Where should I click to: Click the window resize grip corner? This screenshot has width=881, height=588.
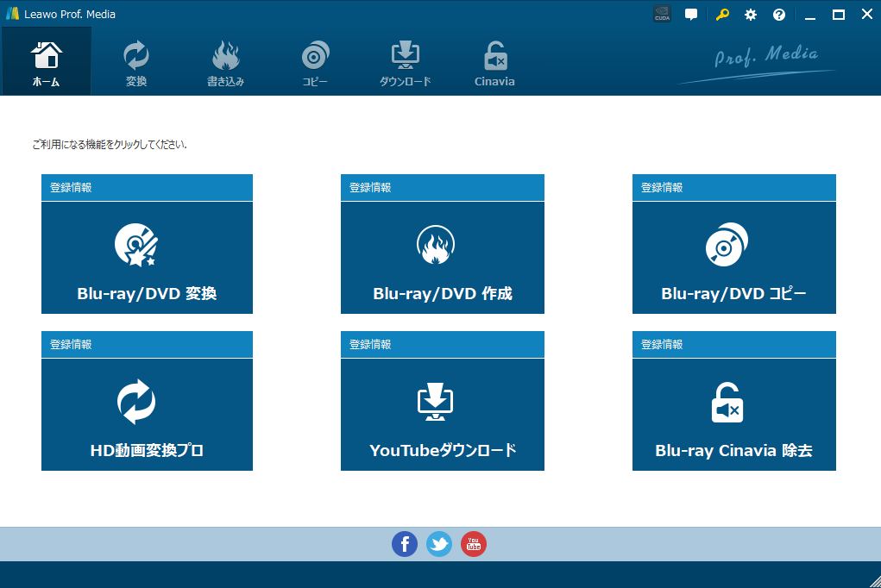click(x=875, y=582)
